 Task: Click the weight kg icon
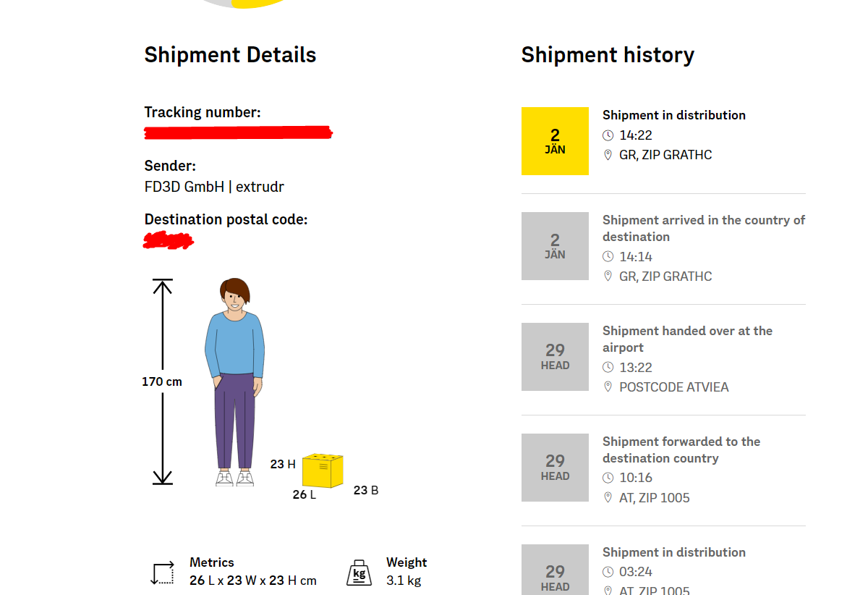(x=359, y=572)
